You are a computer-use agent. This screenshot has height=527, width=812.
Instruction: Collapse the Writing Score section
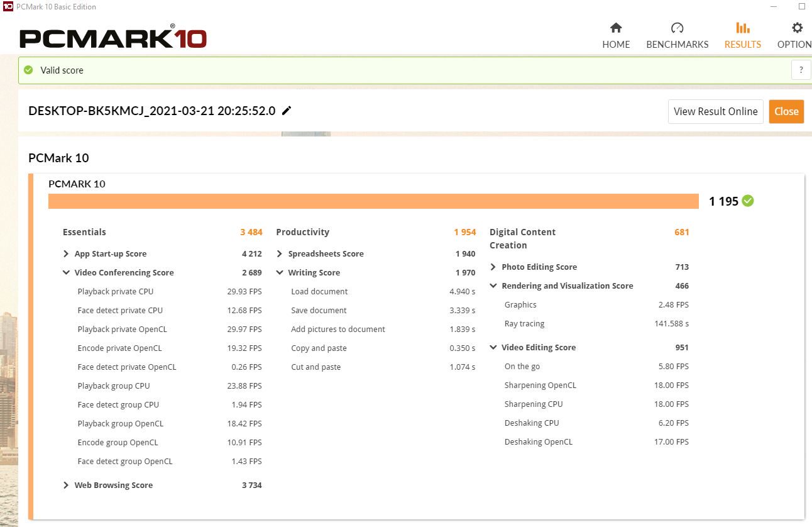coord(280,273)
